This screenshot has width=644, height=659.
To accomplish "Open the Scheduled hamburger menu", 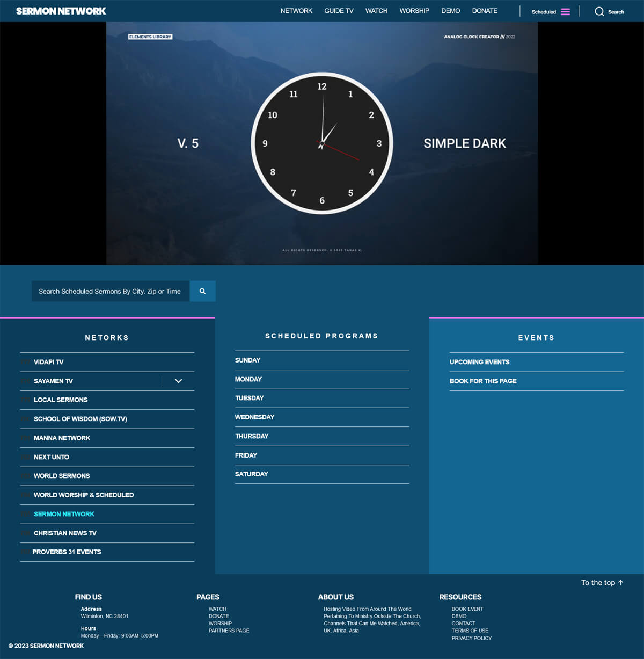I will [x=566, y=11].
